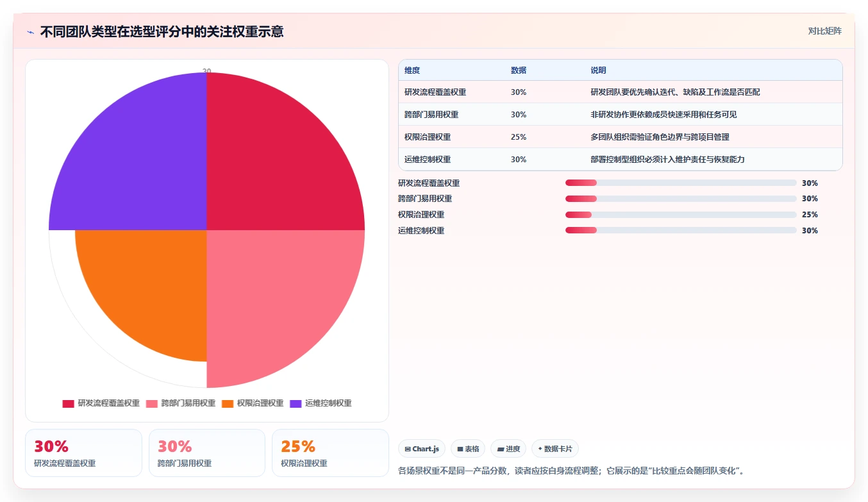Click the 权限治理权重 progress bar
Viewport: 868px width, 502px height.
click(681, 215)
